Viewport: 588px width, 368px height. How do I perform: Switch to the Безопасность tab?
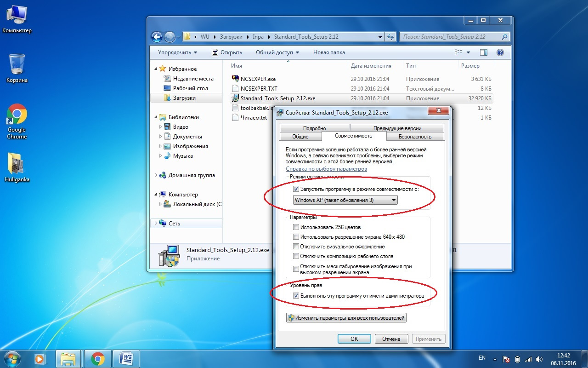415,137
